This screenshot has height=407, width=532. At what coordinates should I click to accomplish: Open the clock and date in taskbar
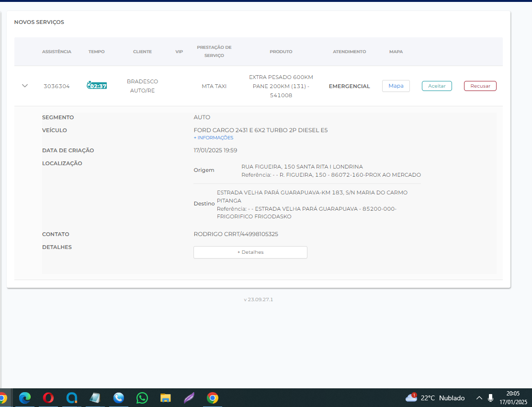pyautogui.click(x=513, y=397)
